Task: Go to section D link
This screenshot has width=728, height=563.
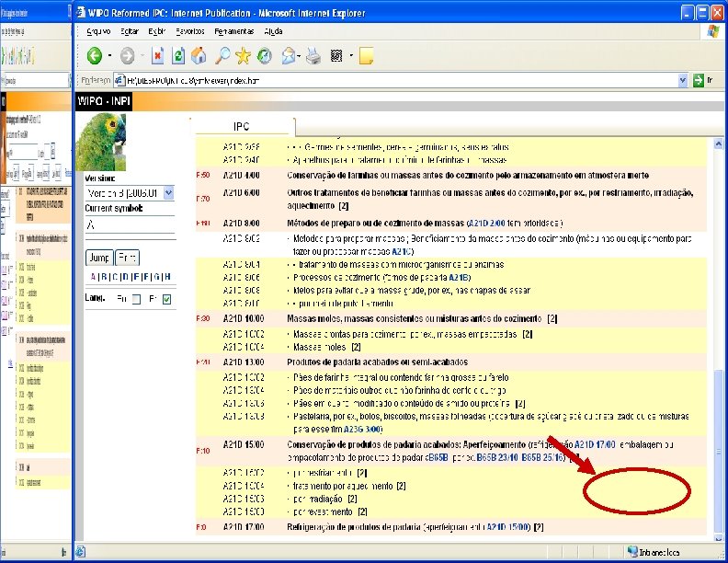Action: pos(125,277)
